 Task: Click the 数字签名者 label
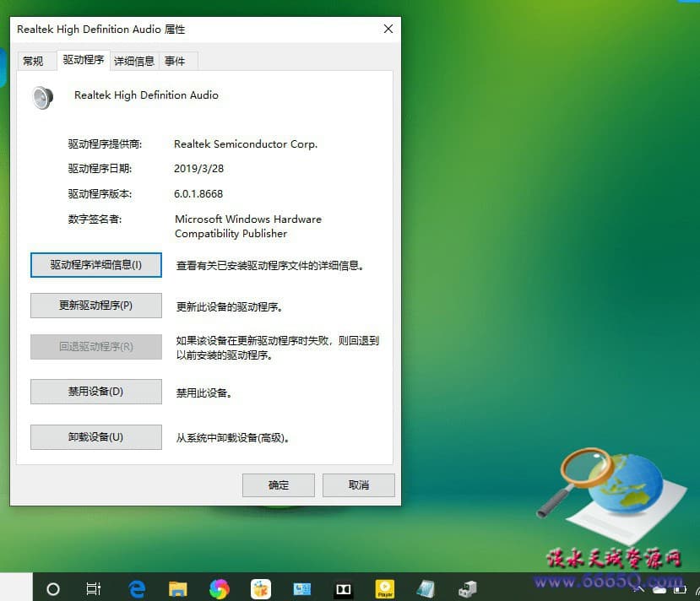click(95, 219)
